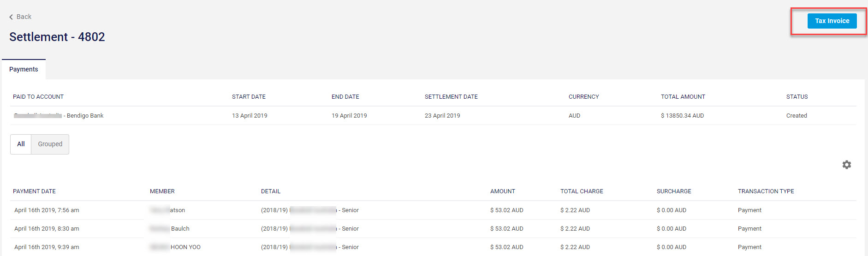Sort by Payment Date column header
Screen dimensions: 868x256
[34, 191]
